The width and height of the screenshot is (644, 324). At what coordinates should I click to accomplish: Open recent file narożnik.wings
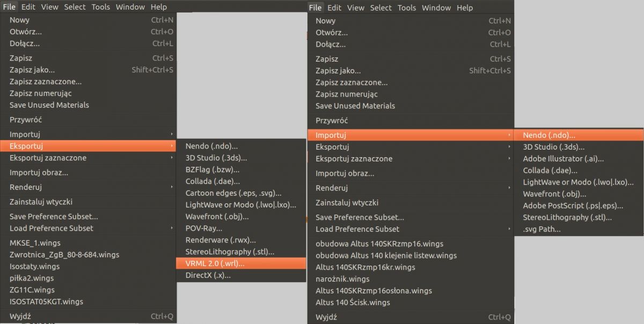tap(342, 279)
